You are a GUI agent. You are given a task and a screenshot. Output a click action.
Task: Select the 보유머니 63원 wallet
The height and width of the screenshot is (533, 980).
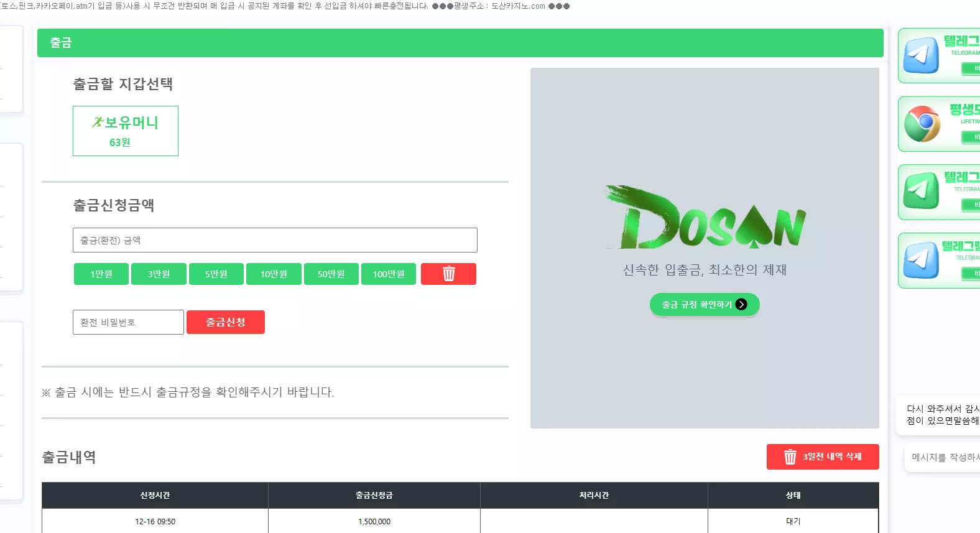point(126,131)
